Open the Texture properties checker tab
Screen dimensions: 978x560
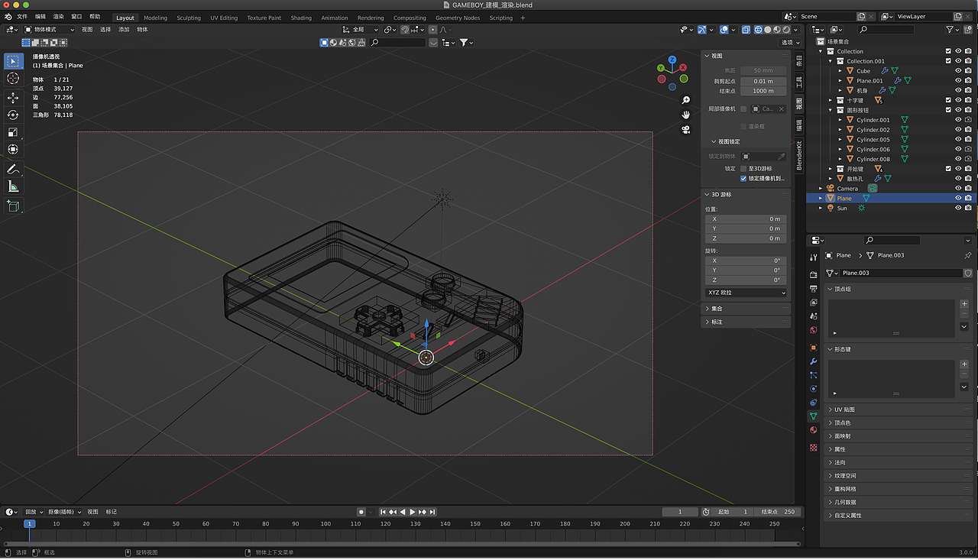tap(813, 447)
